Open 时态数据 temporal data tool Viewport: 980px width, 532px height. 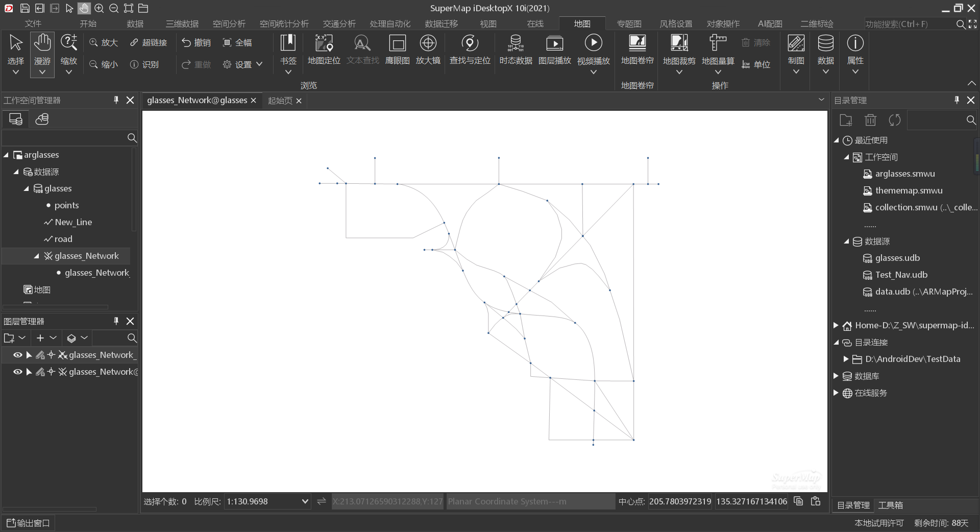click(x=516, y=50)
